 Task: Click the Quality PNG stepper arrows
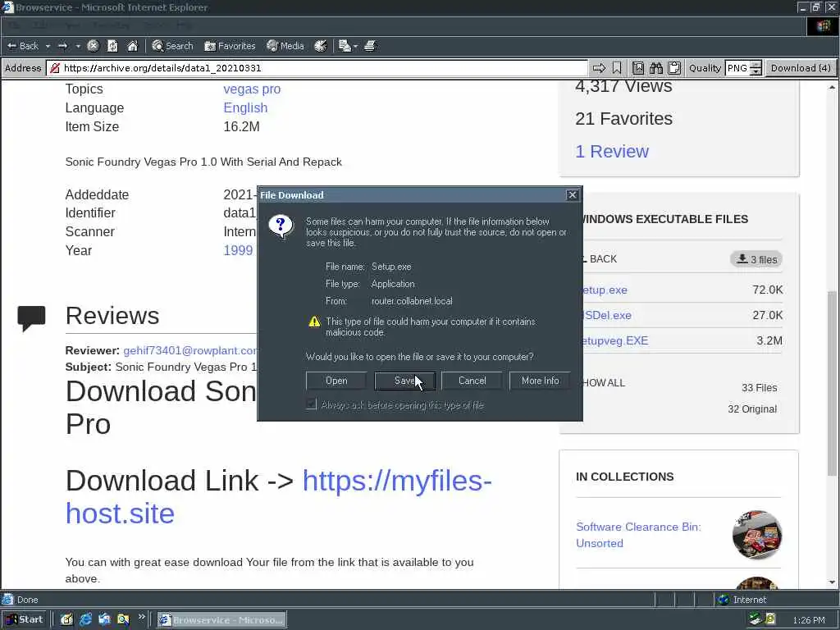pyautogui.click(x=756, y=68)
